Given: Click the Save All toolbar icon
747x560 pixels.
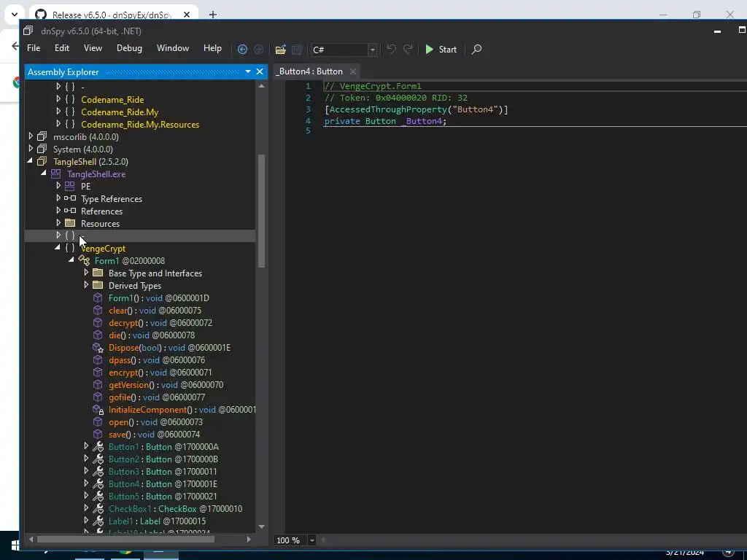Looking at the screenshot, I should 297,50.
